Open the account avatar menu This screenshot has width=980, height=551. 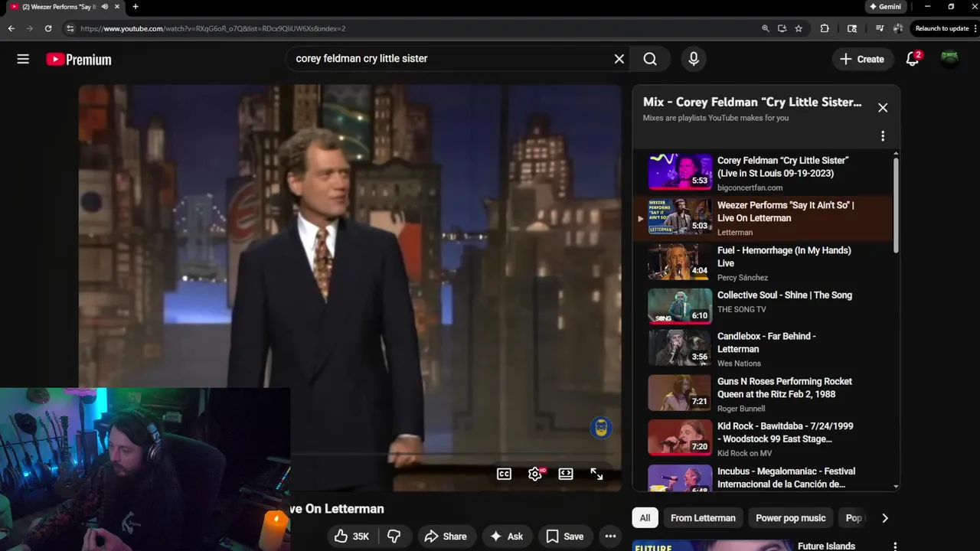pos(949,59)
